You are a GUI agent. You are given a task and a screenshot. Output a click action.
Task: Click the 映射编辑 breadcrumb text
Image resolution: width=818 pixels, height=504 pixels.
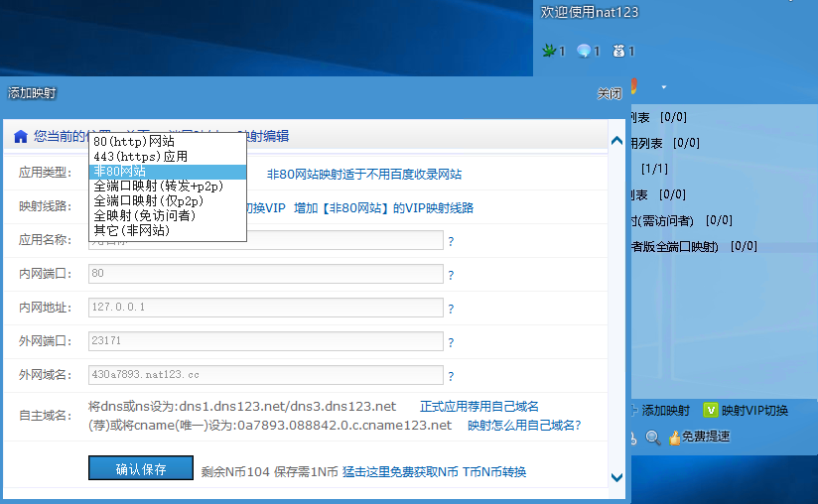[269, 137]
